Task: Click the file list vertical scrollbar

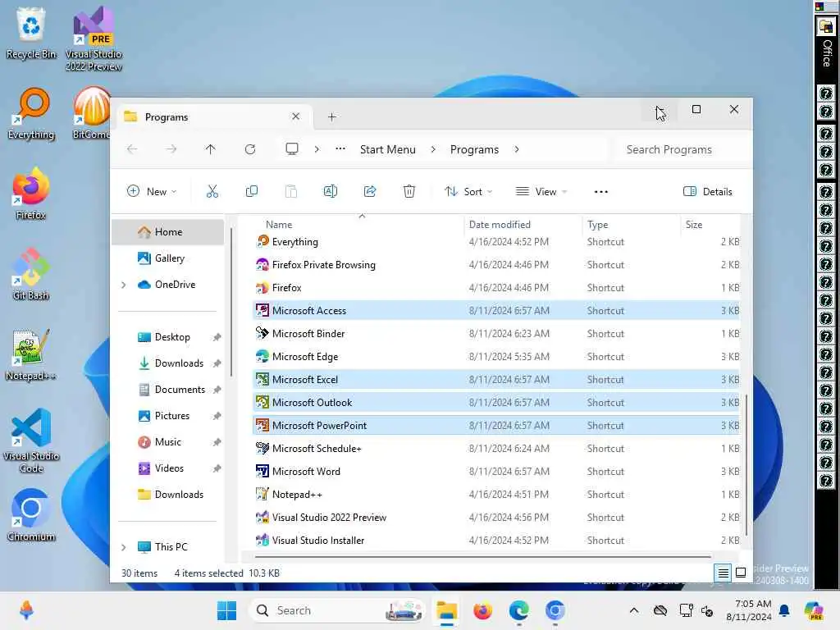Action: tap(746, 465)
